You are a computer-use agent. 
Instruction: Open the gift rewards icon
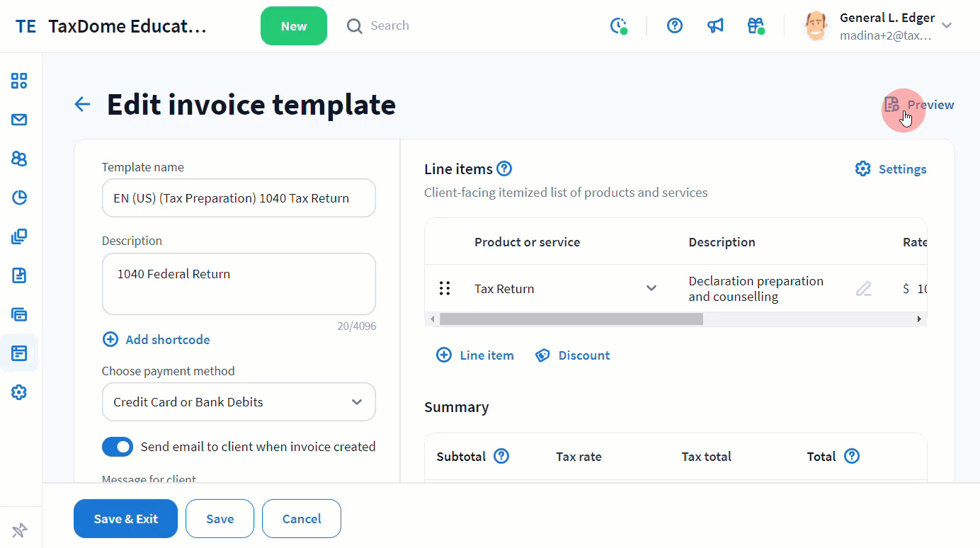(x=756, y=26)
